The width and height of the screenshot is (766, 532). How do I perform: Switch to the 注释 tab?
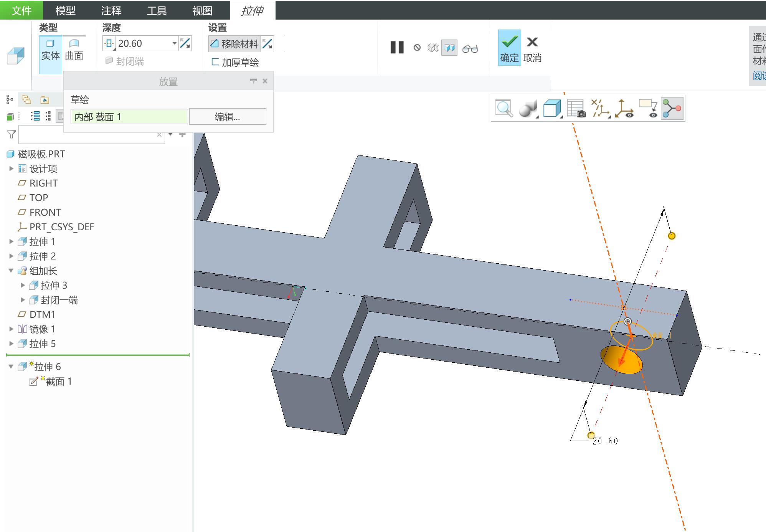tap(111, 10)
